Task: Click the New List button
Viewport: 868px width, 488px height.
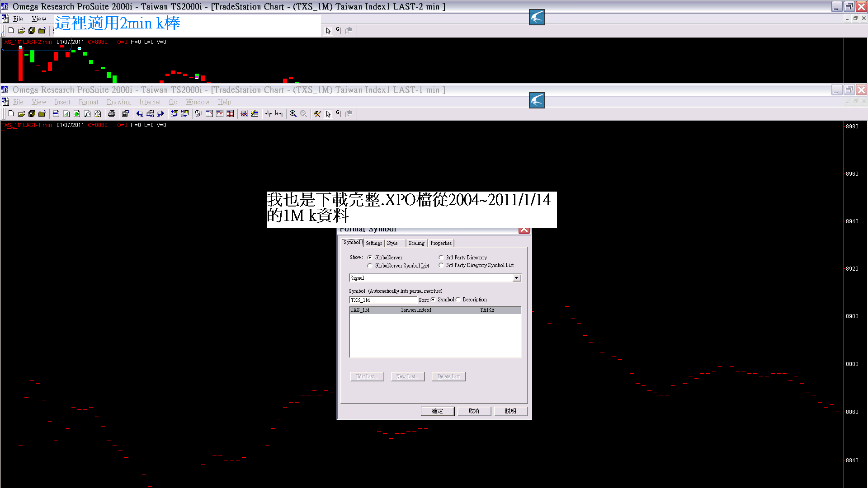Action: 407,376
